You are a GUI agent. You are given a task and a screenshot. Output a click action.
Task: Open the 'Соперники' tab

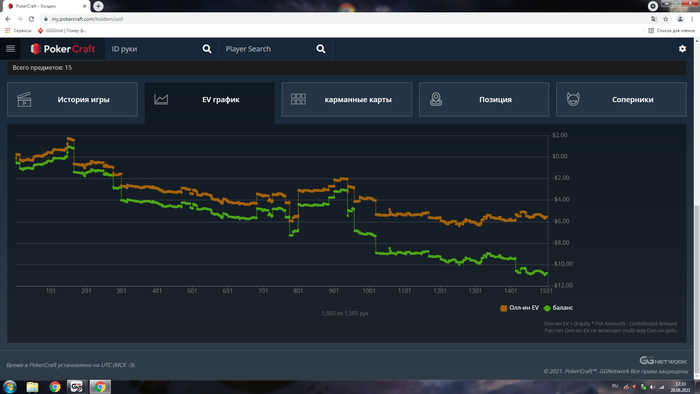(621, 100)
